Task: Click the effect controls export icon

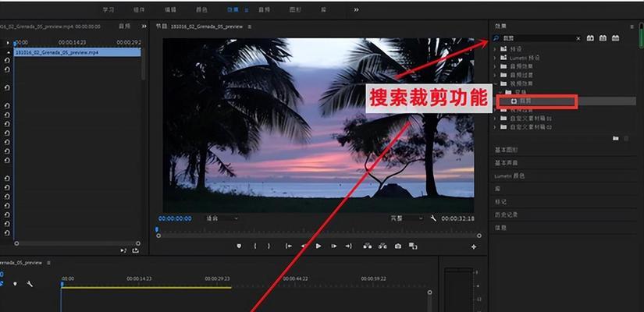Action: [x=135, y=250]
